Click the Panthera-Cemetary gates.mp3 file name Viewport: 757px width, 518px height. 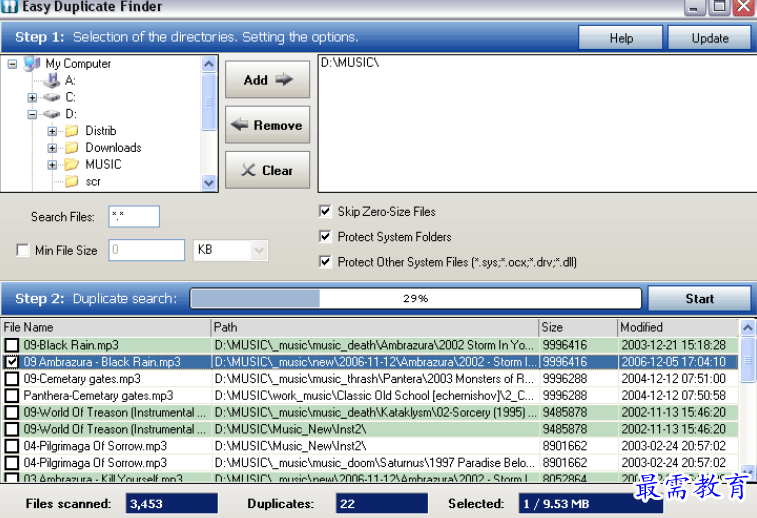98,396
